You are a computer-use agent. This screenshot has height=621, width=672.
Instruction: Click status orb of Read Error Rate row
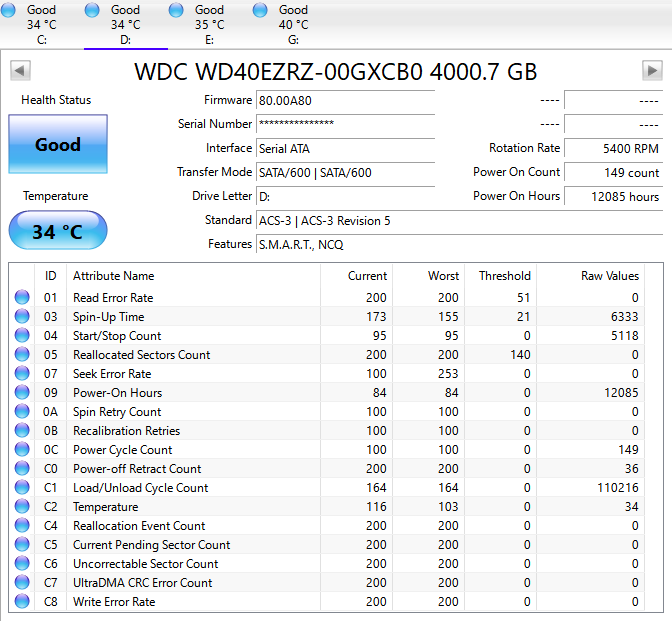[22, 297]
